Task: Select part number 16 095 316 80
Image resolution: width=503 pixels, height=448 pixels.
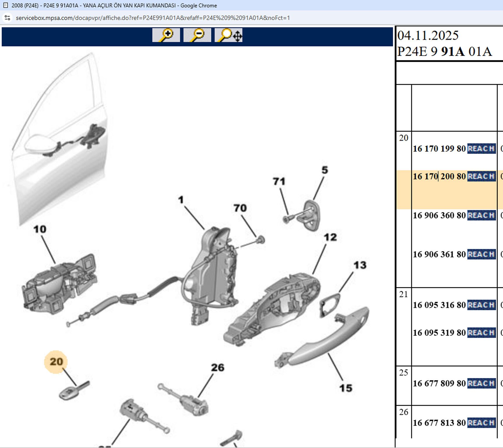Action: point(439,305)
